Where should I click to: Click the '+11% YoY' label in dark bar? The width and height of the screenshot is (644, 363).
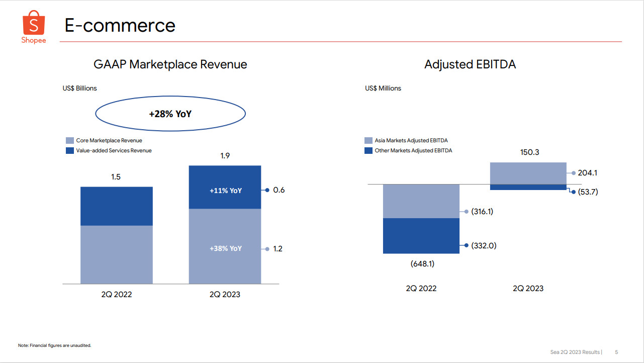(x=226, y=191)
